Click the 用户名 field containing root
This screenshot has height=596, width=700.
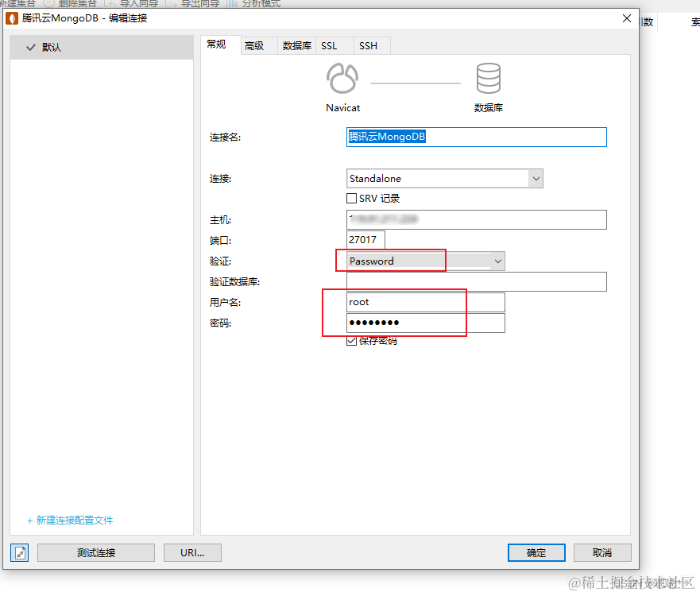[x=425, y=302]
